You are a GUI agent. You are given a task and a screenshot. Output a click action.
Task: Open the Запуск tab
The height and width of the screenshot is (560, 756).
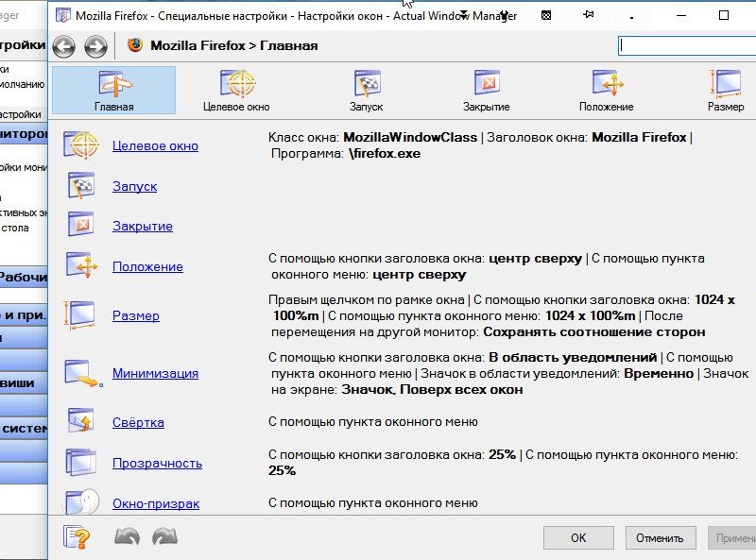(366, 90)
